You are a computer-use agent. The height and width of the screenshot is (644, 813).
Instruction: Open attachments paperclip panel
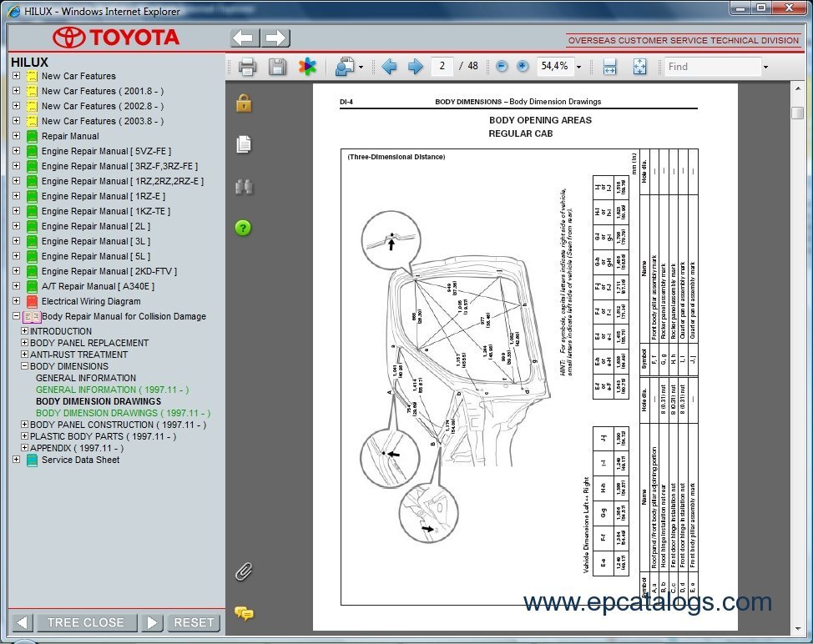[244, 571]
